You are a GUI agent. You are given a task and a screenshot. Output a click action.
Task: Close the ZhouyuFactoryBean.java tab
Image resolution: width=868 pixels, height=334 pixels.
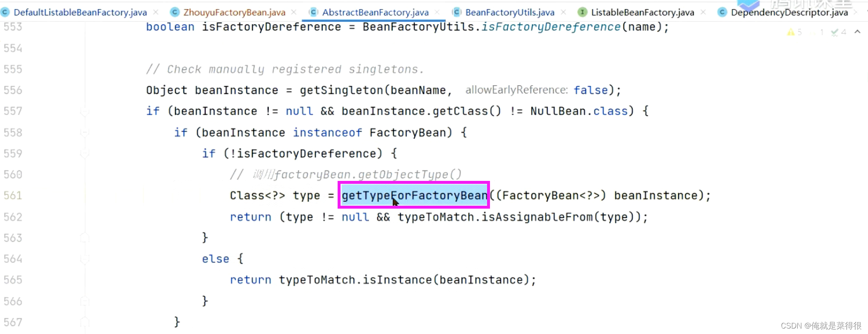tap(294, 12)
